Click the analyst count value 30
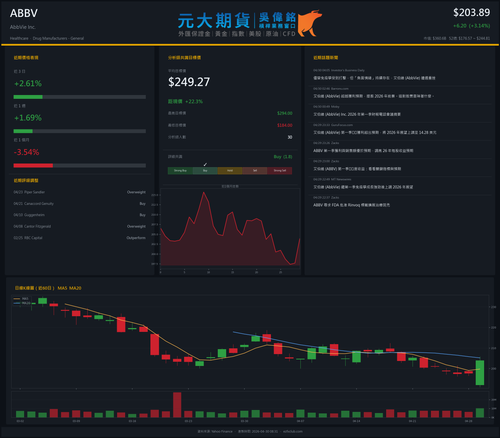Screen dimensions: 500x438 [x=290, y=137]
